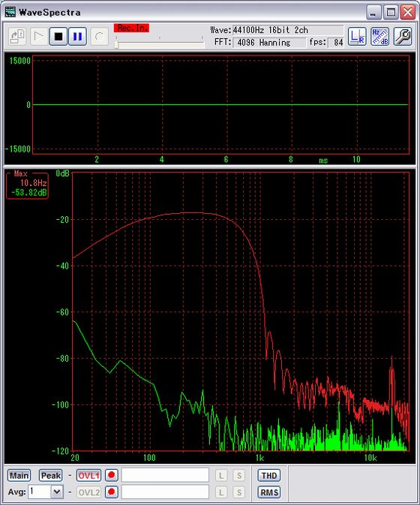
Task: Open Hz/dB scale measurement icon
Action: click(x=379, y=37)
